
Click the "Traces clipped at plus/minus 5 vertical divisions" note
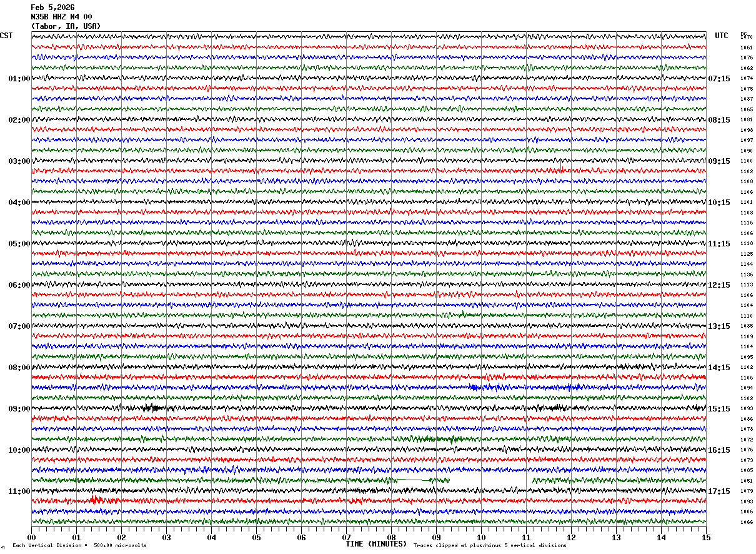tap(490, 546)
